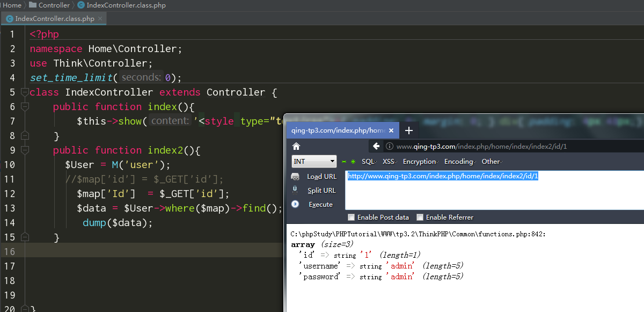Screen dimensions: 644x312
Task: Load URL into the HackBar
Action: [x=321, y=176]
